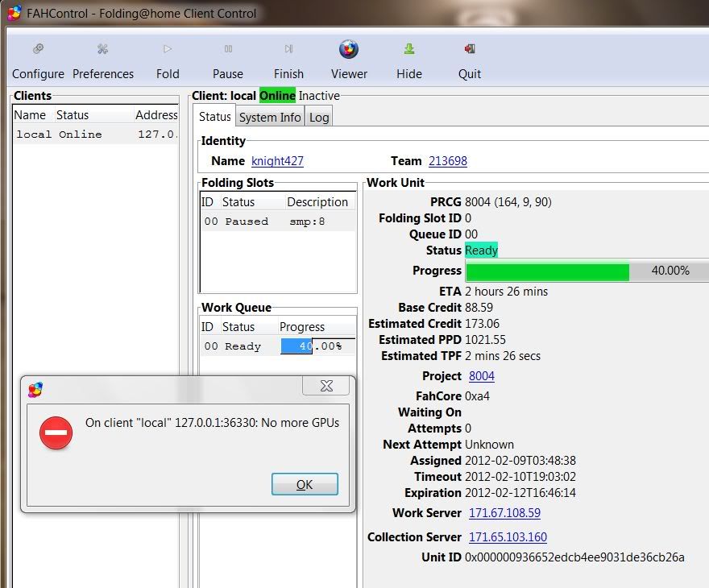This screenshot has width=709, height=588.
Task: Sort Clients list by Address column
Action: click(x=156, y=115)
